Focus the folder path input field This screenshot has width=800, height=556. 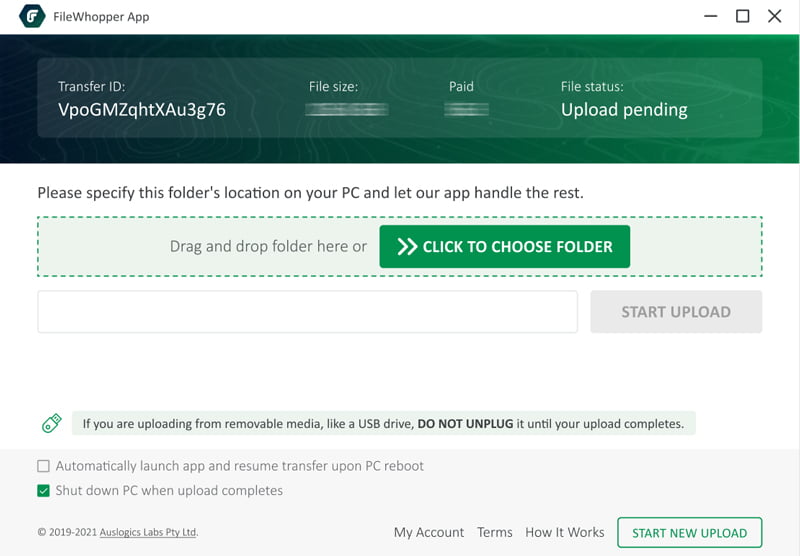(x=308, y=312)
